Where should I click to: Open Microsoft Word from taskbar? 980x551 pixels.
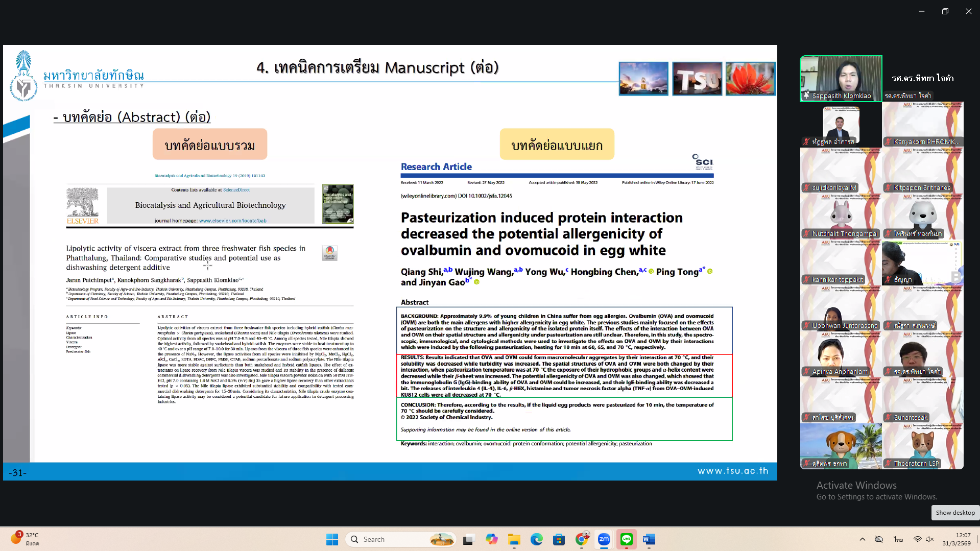(x=649, y=539)
